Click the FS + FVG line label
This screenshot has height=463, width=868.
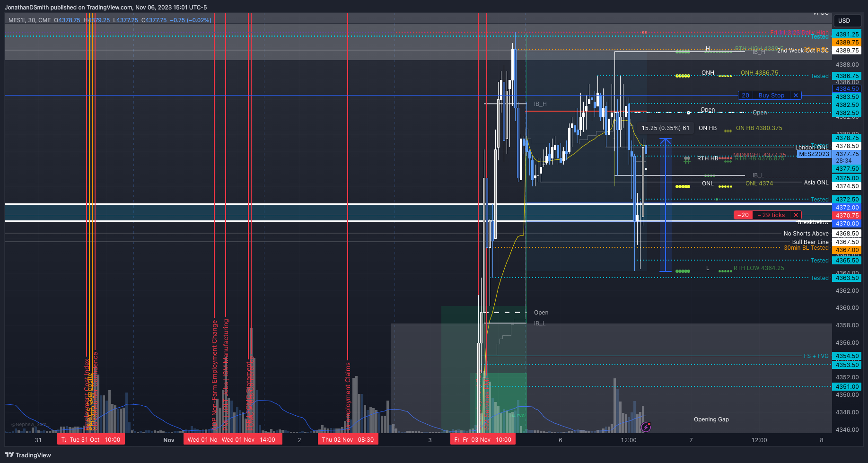pyautogui.click(x=816, y=356)
